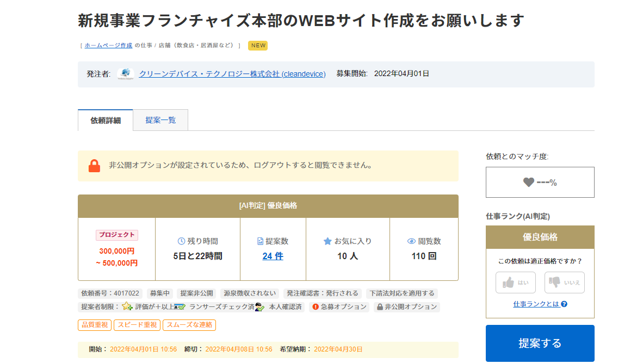
Task: Open the クリーンデバイス・テクノロジー株式会社 profile link
Action: 232,74
